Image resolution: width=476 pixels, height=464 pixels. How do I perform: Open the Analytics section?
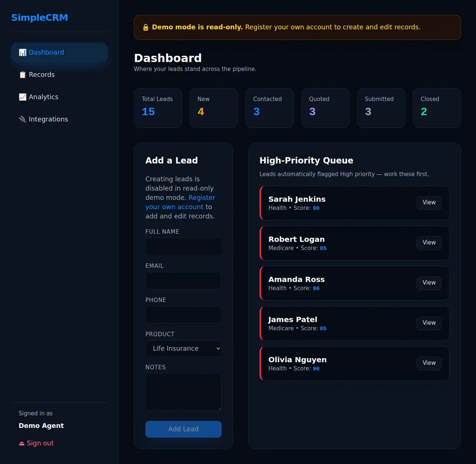(59, 97)
